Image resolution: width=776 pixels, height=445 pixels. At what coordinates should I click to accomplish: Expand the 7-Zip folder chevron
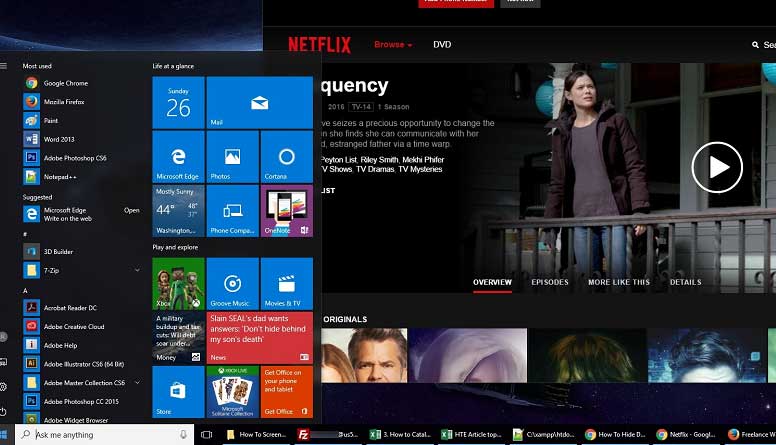(137, 270)
